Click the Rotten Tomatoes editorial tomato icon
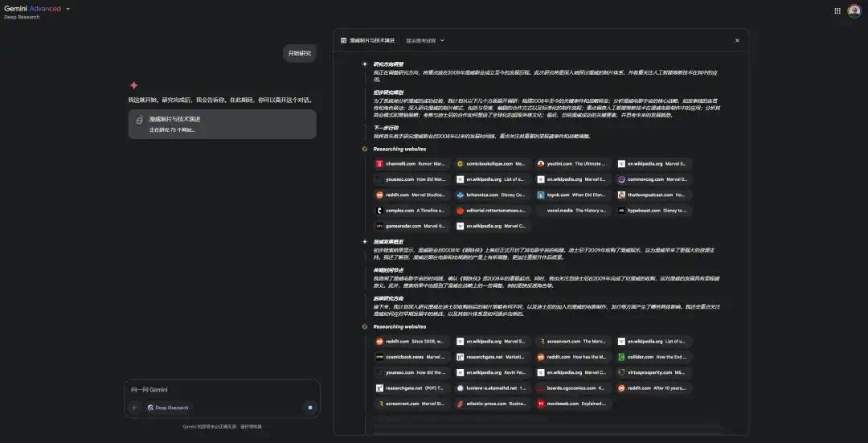This screenshot has height=443, width=868. pyautogui.click(x=460, y=211)
